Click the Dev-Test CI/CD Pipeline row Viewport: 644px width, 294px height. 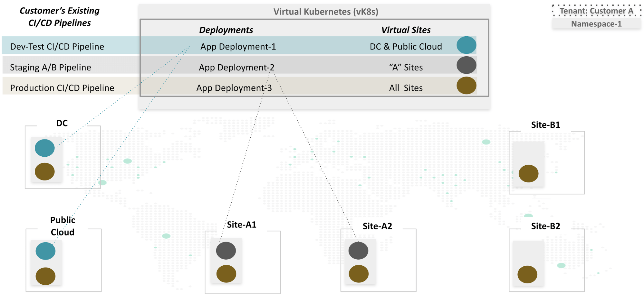pos(57,46)
